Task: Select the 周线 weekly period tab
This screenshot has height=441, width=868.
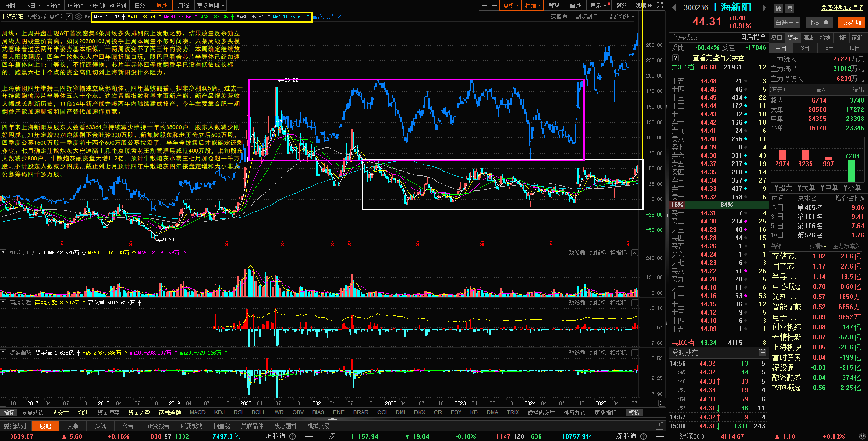Action: pyautogui.click(x=162, y=6)
